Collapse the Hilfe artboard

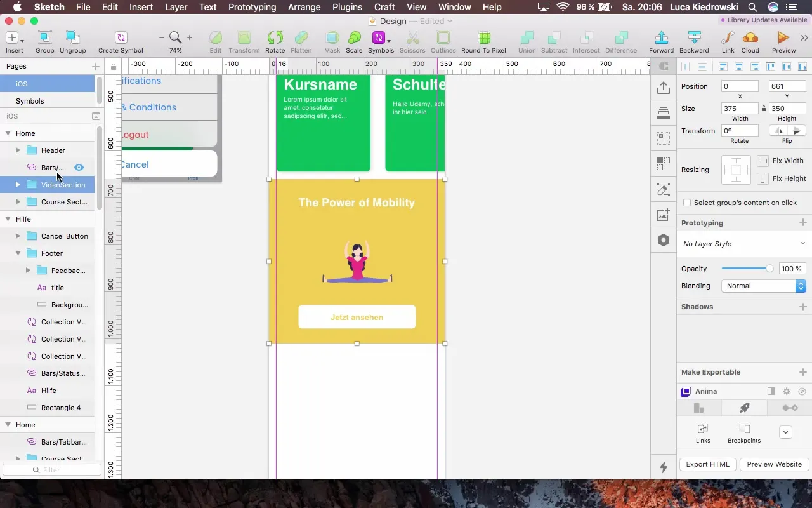8,219
